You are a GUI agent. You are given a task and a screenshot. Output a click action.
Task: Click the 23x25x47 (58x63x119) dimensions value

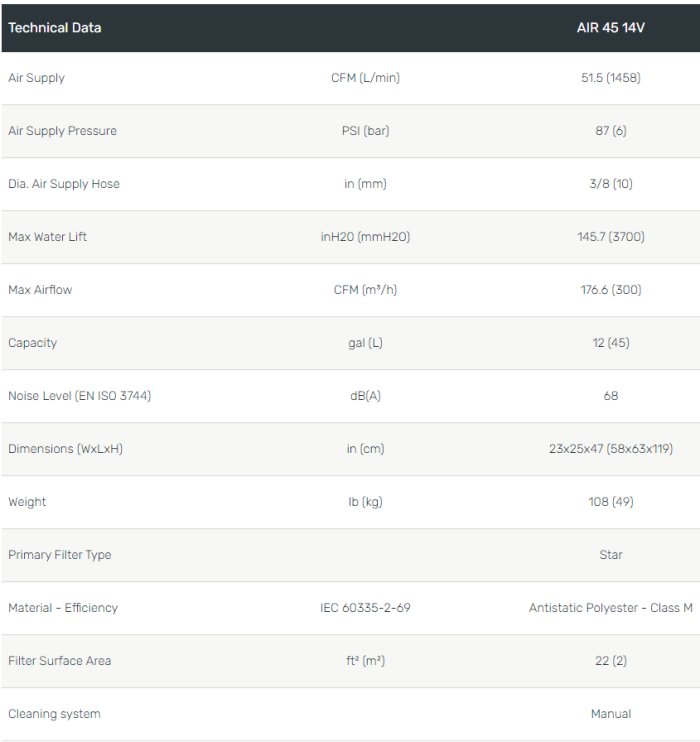pos(610,449)
